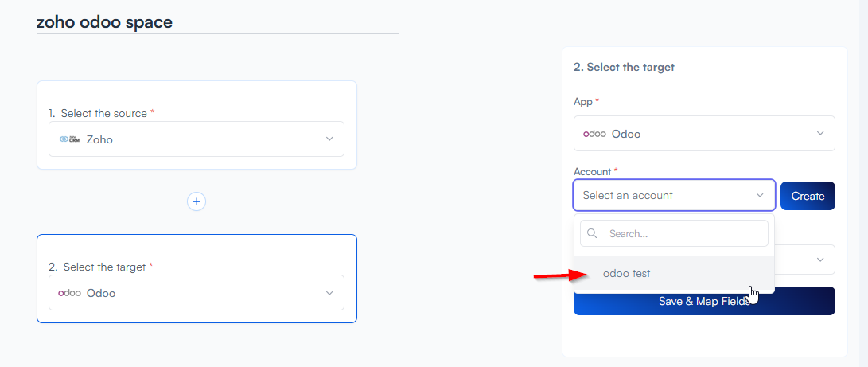Click the right panel 'Select the target' heading

(624, 68)
